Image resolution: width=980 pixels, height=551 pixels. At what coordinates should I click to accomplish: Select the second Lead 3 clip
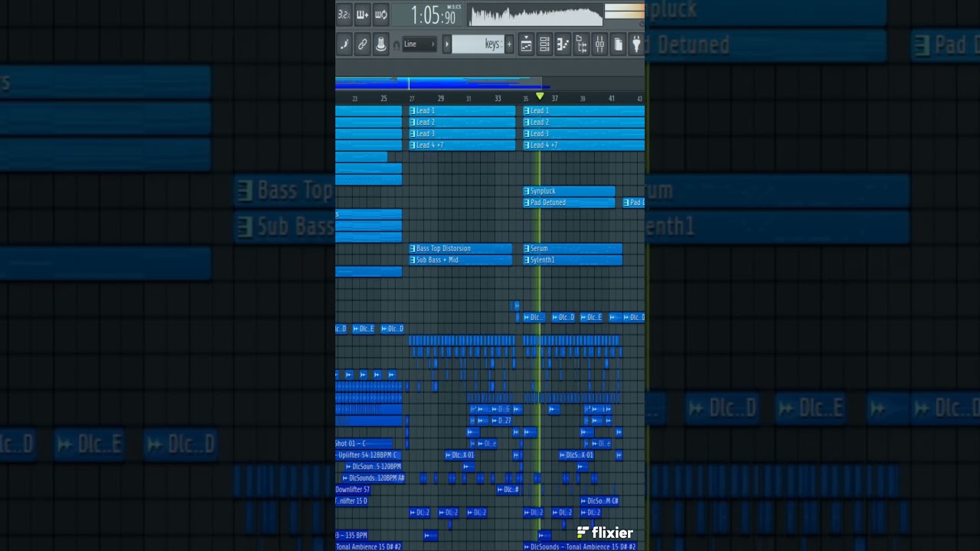tap(583, 133)
